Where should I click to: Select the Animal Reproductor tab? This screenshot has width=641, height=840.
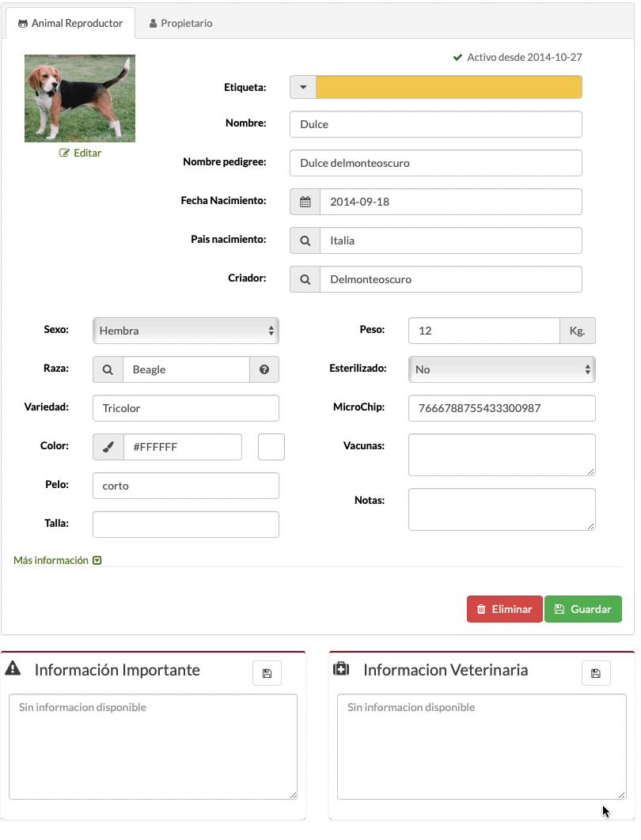[70, 23]
